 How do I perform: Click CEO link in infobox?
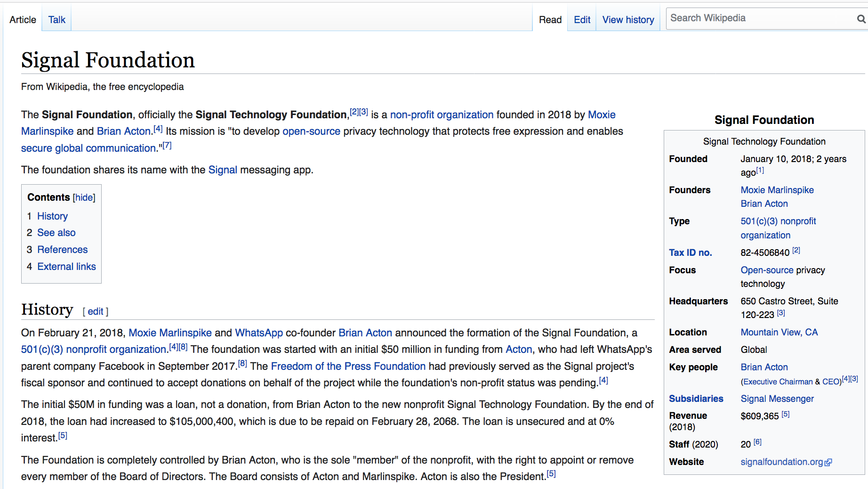click(830, 382)
